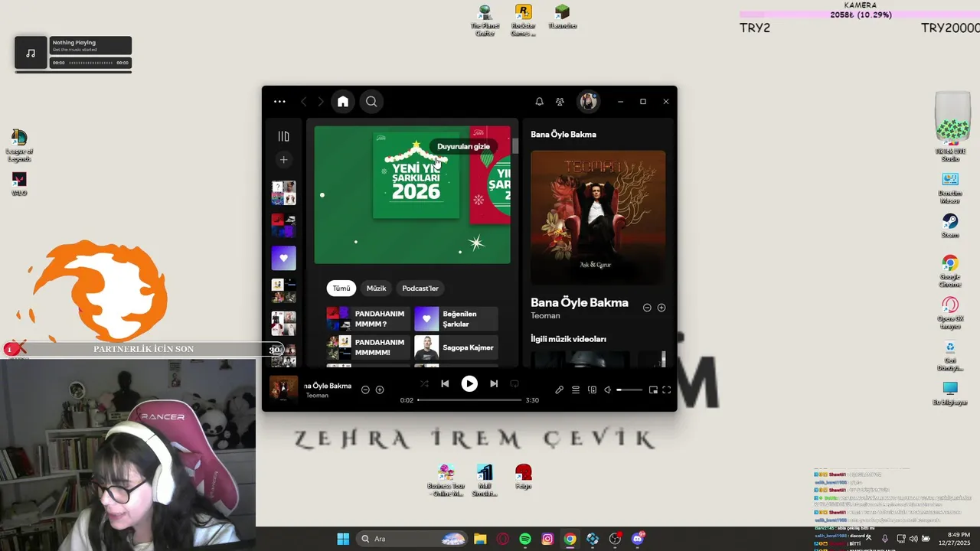This screenshot has width=980, height=551.
Task: Toggle repeat mode
Action: 514,383
